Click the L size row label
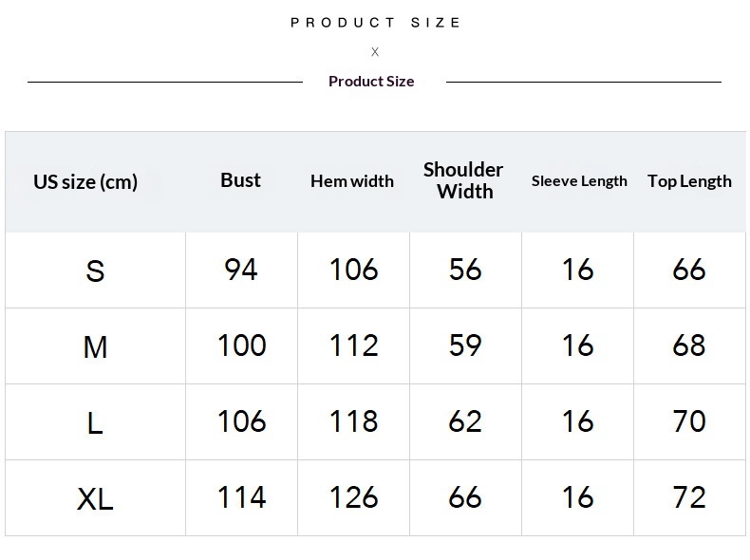The height and width of the screenshot is (560, 750). click(x=95, y=423)
